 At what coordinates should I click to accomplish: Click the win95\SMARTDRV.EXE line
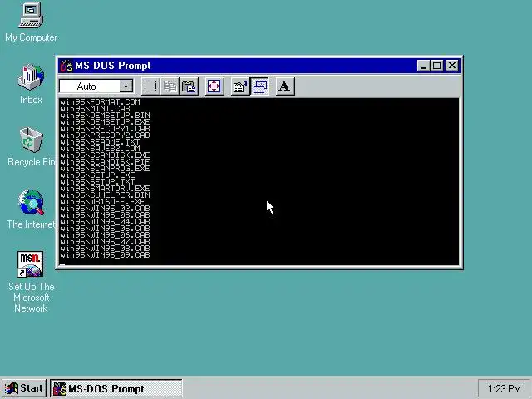[106, 189]
